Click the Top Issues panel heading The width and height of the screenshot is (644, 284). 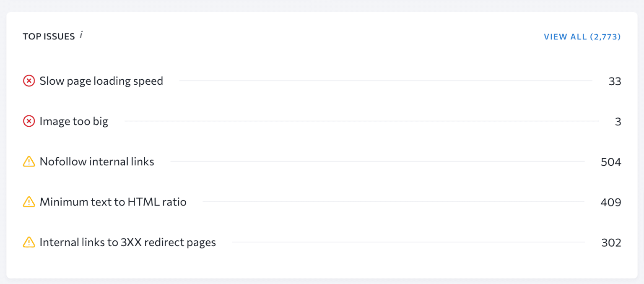coord(49,36)
